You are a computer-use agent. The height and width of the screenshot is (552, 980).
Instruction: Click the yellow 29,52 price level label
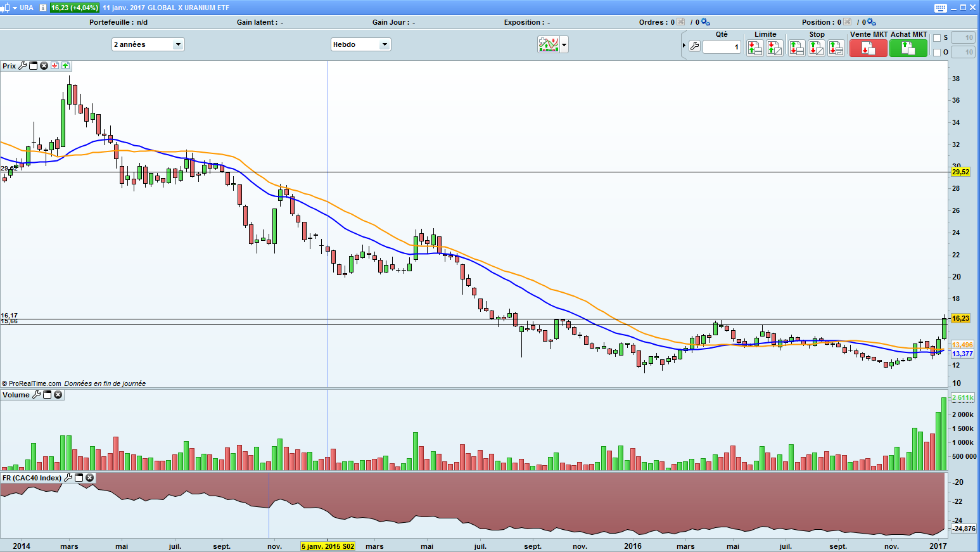(x=960, y=172)
